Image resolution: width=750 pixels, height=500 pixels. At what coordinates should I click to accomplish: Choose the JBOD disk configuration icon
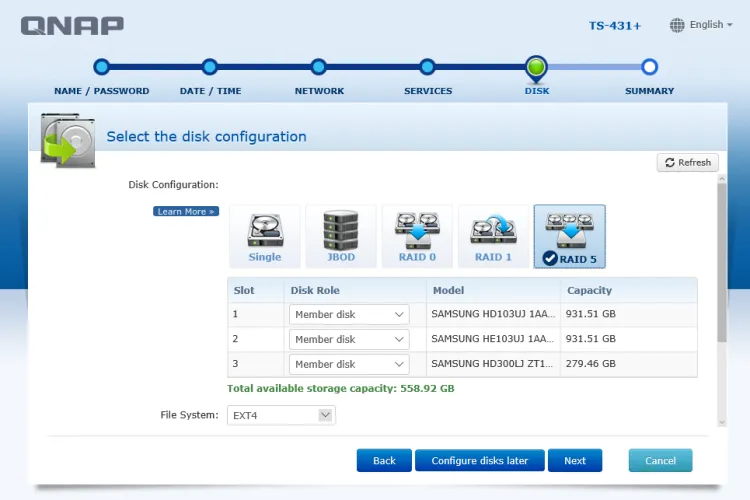pos(341,236)
